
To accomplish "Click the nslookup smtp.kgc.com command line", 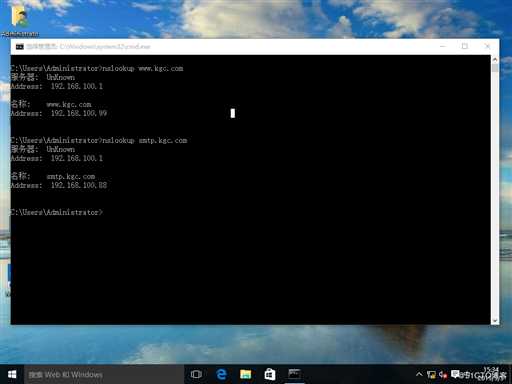I will 99,140.
